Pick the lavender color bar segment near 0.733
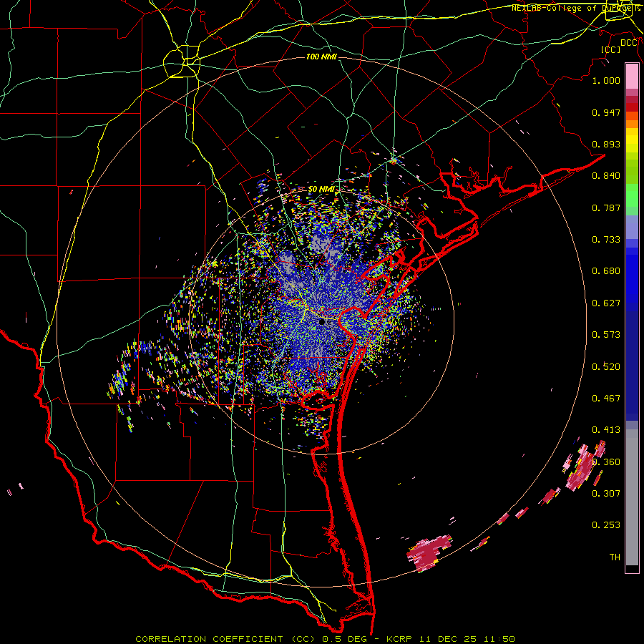The image size is (644, 644). pos(632,227)
